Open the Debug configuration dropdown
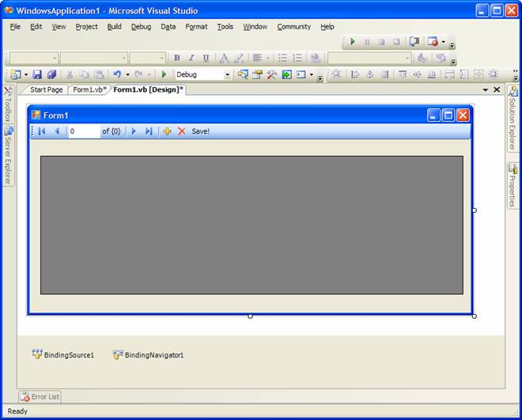 227,74
